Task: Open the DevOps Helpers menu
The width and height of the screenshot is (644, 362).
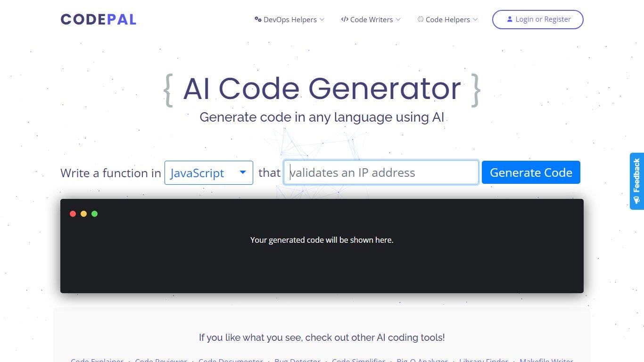Action: pos(290,20)
